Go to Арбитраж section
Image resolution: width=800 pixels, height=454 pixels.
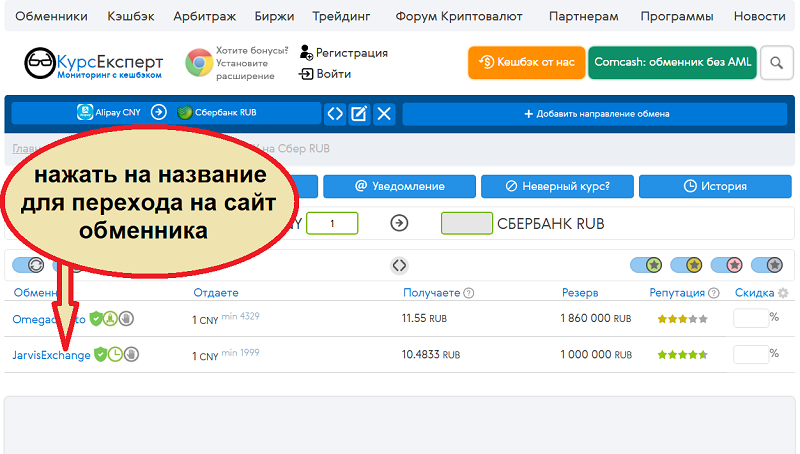click(205, 16)
